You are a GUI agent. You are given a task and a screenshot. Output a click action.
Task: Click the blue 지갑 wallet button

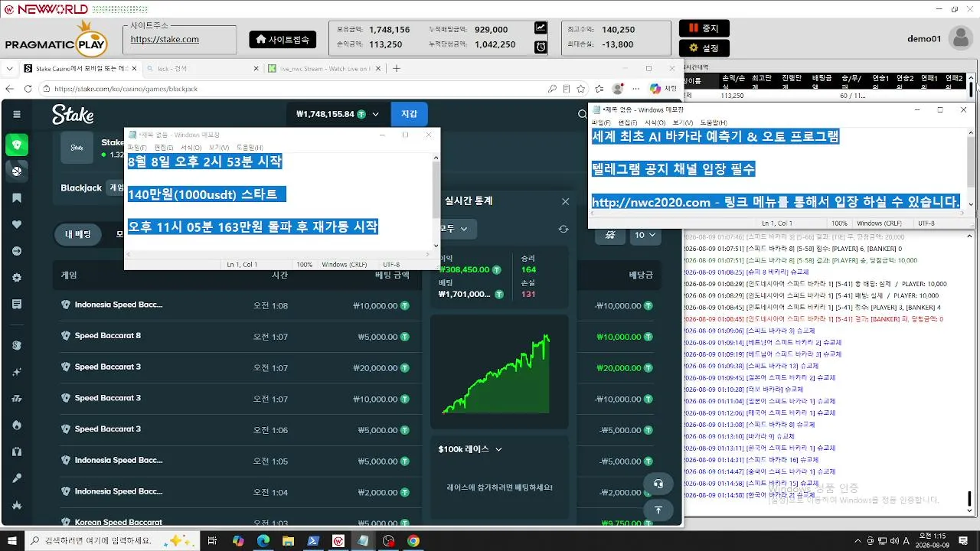pyautogui.click(x=410, y=114)
